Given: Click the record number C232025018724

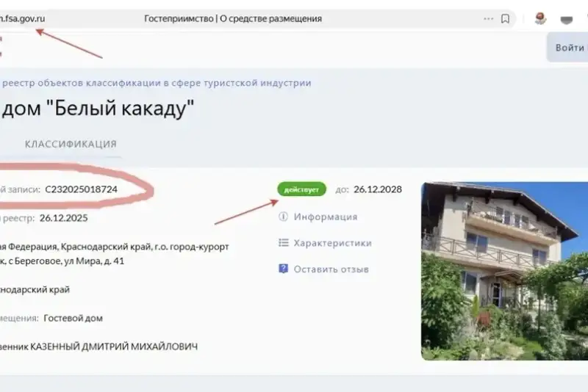Looking at the screenshot, I should coord(81,189).
